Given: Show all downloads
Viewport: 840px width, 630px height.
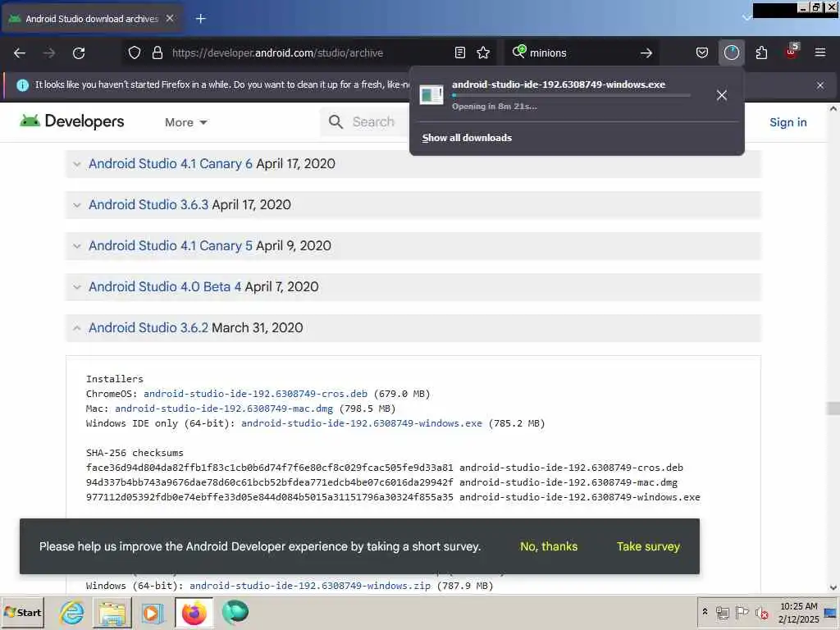Looking at the screenshot, I should pyautogui.click(x=467, y=138).
